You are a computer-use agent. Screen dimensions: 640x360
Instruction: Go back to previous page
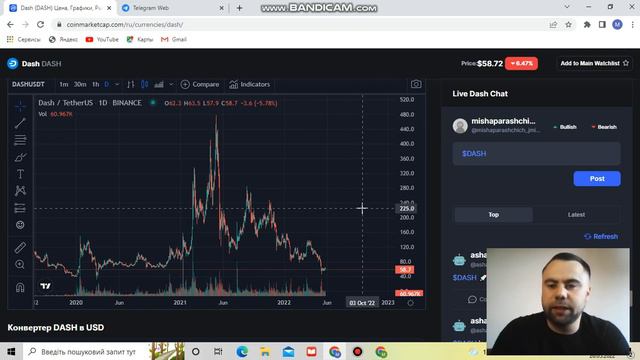tap(10, 24)
